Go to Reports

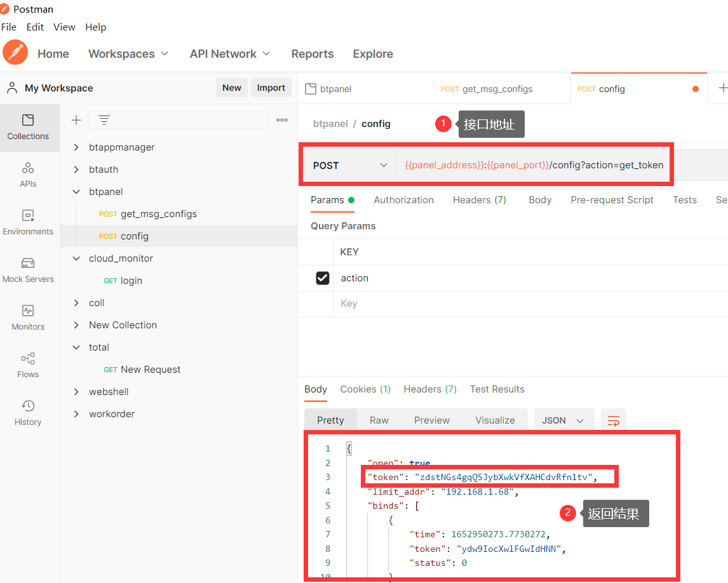pyautogui.click(x=313, y=54)
